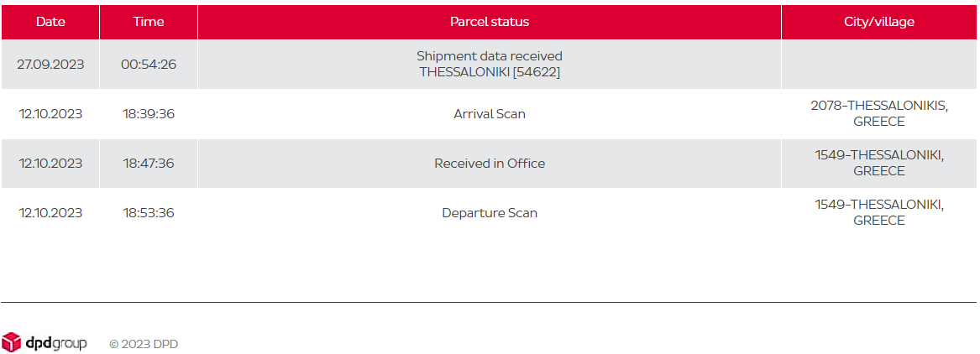The image size is (980, 354).
Task: Click the 18:39:36 time cell
Action: click(x=149, y=113)
